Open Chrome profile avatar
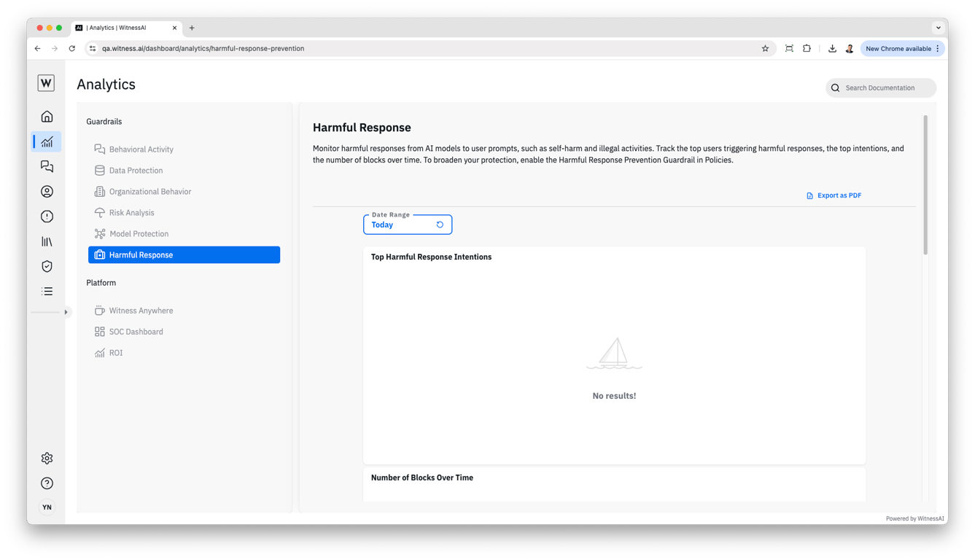The width and height of the screenshot is (975, 560). pos(850,49)
